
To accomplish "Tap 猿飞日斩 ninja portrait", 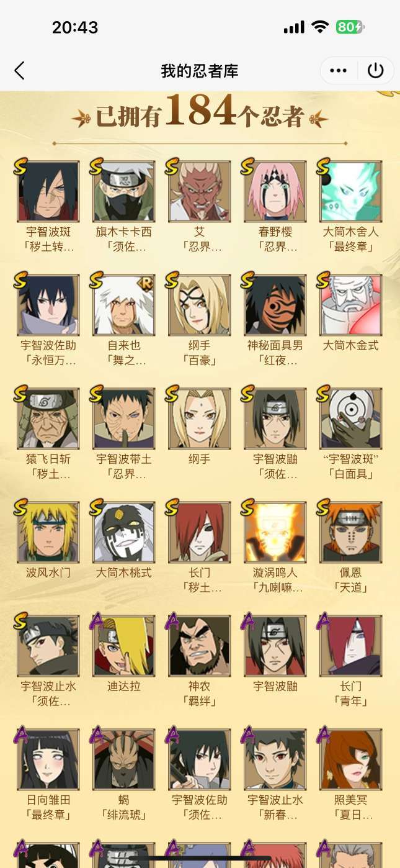I will (48, 418).
